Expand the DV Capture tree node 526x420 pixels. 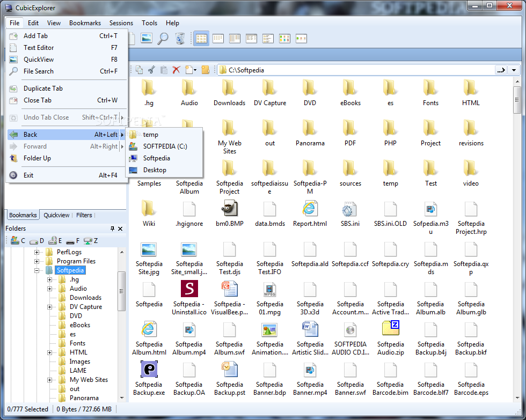(49, 307)
